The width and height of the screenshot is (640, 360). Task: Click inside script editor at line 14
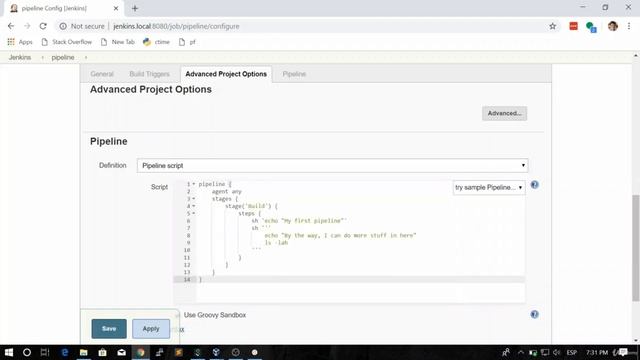361,280
